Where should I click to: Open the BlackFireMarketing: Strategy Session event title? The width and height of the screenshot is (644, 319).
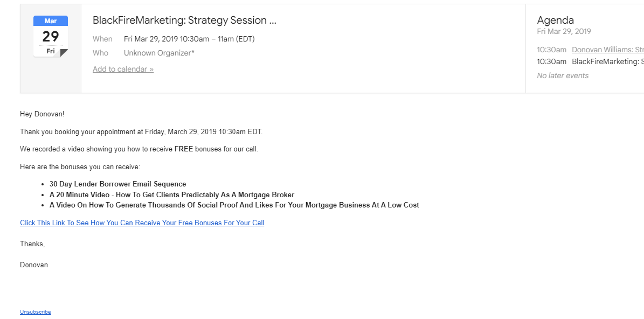coord(184,20)
